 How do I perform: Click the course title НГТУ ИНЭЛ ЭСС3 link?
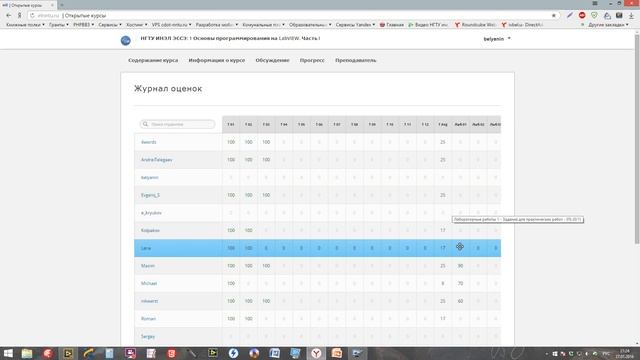(230, 38)
